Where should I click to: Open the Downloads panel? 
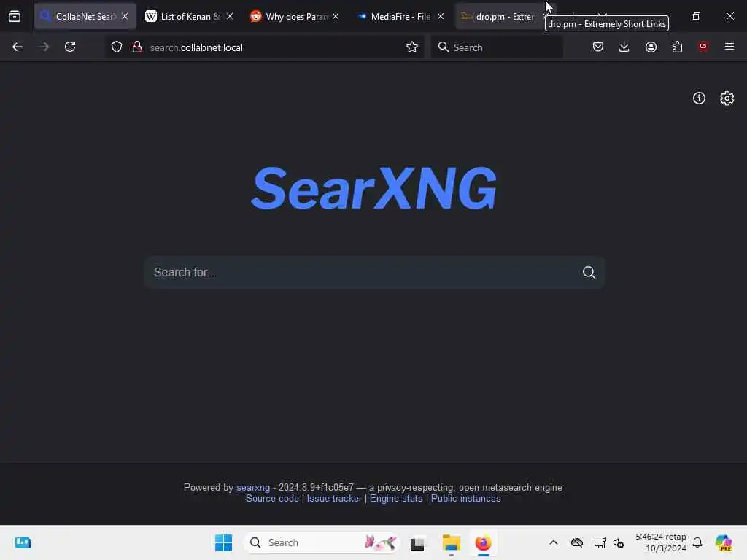pyautogui.click(x=624, y=47)
